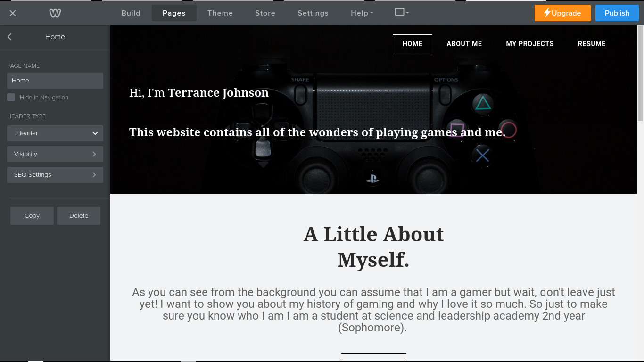Go back using the left arrow icon
The height and width of the screenshot is (362, 644).
pos(10,37)
